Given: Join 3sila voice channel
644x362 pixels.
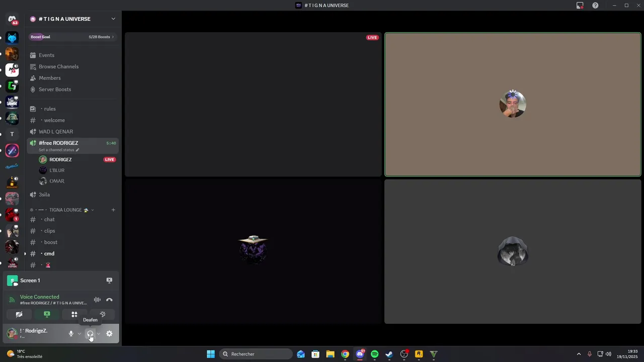Looking at the screenshot, I should 73,195.
